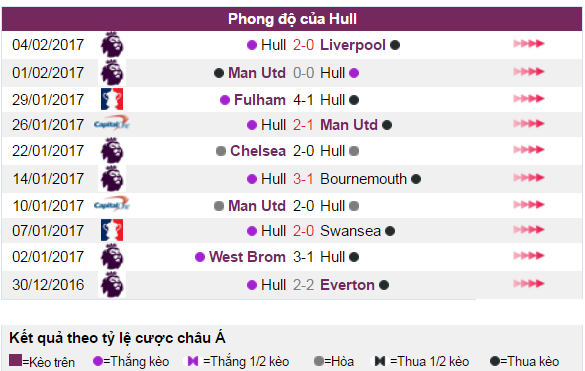This screenshot has width=585, height=371.
Task: Click Premier League logo on Chelsea row
Action: [x=112, y=151]
